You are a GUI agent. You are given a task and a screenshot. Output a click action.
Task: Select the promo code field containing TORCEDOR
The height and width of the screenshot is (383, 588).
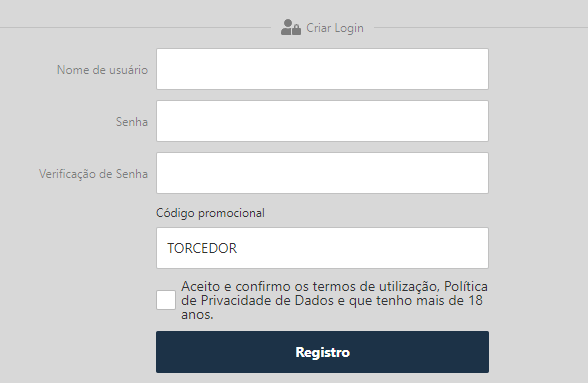[x=322, y=248]
